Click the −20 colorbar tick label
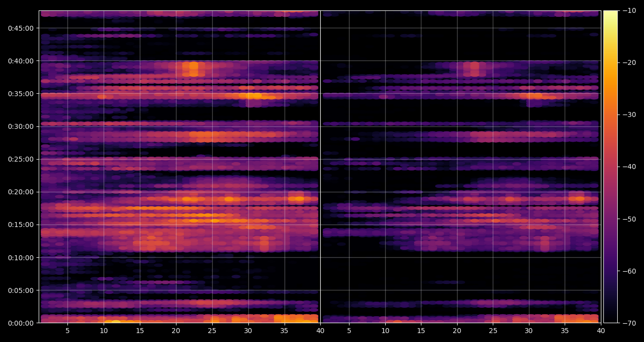Image resolution: width=644 pixels, height=342 pixels. 630,62
